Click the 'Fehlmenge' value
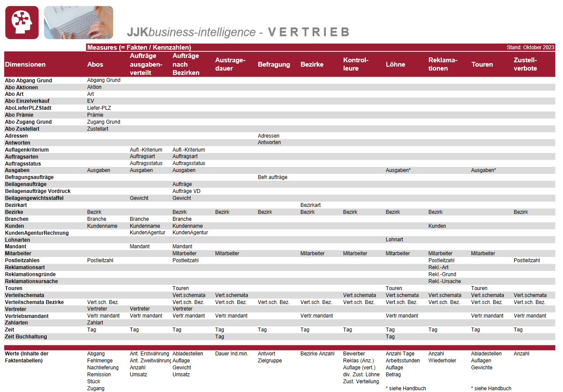 coord(99,361)
